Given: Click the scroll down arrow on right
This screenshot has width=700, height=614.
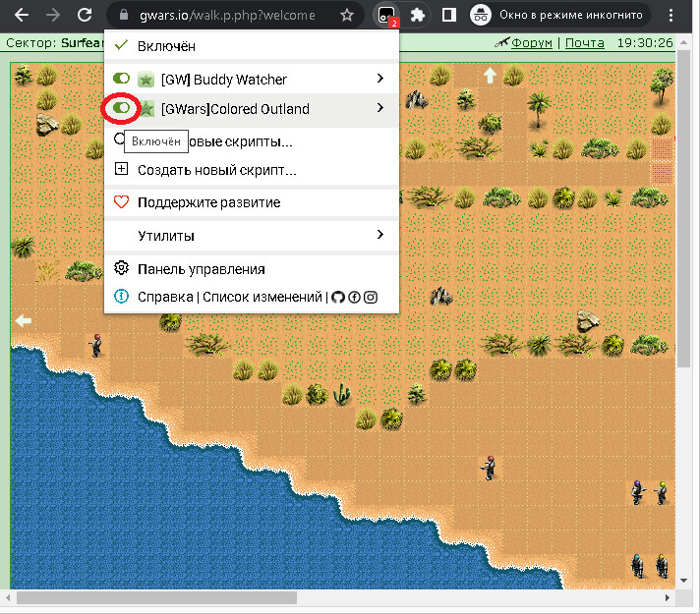Looking at the screenshot, I should tap(683, 581).
